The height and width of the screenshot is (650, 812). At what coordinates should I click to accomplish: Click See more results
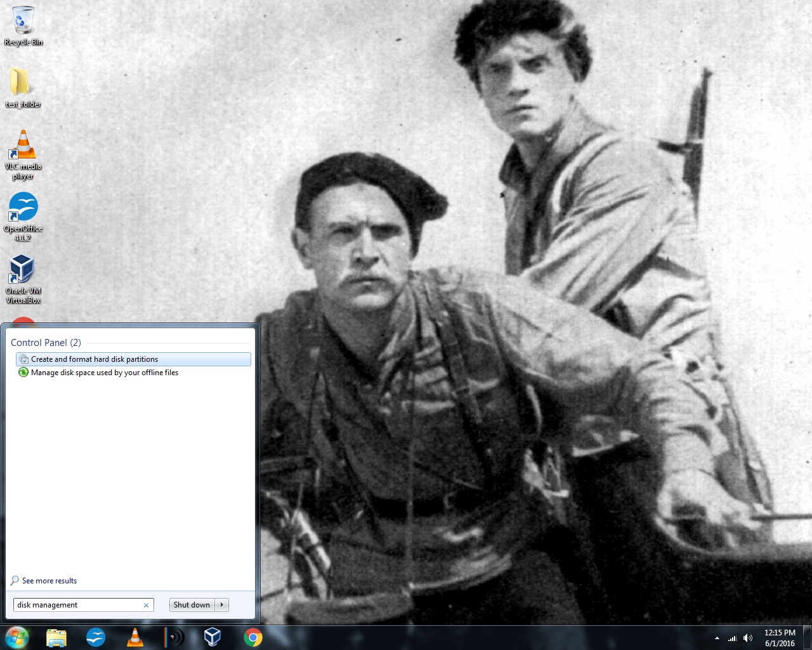[x=49, y=581]
